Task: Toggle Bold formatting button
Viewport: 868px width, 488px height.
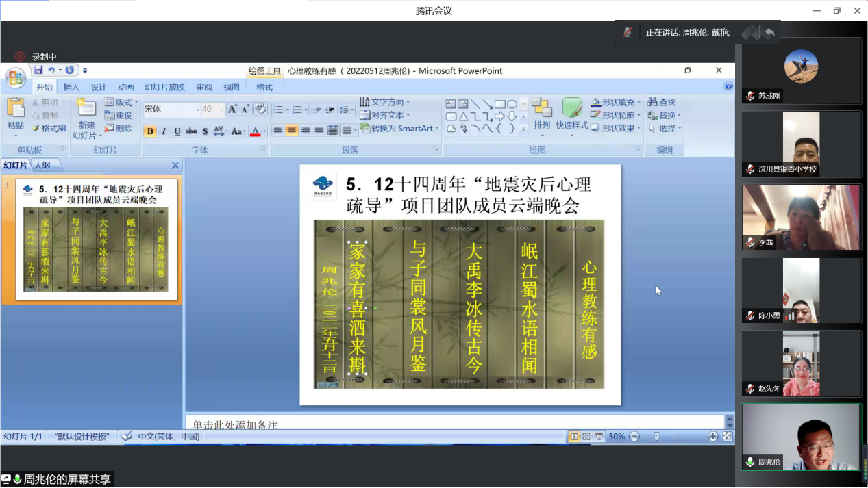Action: pos(150,131)
